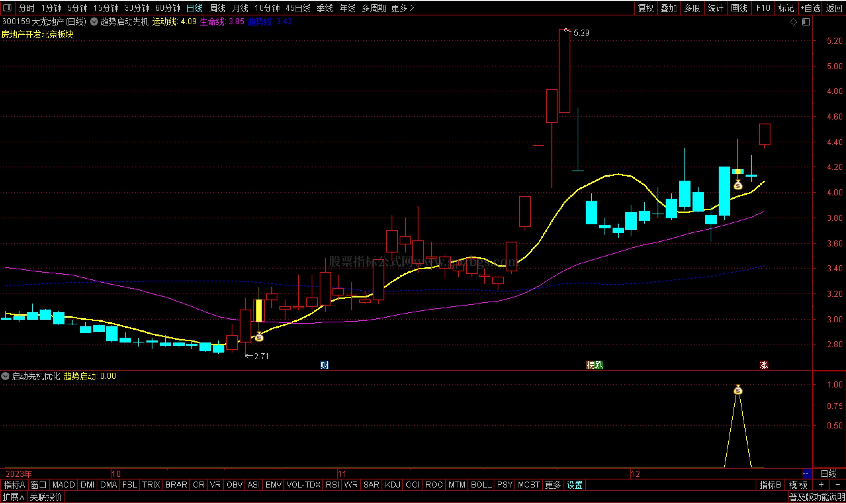The height and width of the screenshot is (504, 846).
Task: Click the plus zoom-in button at bottom right
Action: pyautogui.click(x=821, y=485)
